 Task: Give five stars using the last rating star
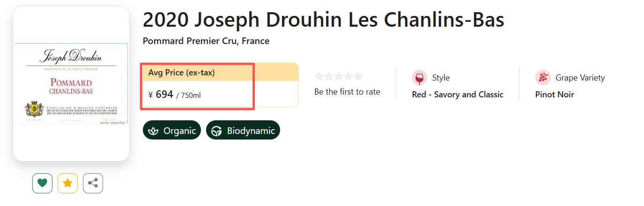coord(358,76)
